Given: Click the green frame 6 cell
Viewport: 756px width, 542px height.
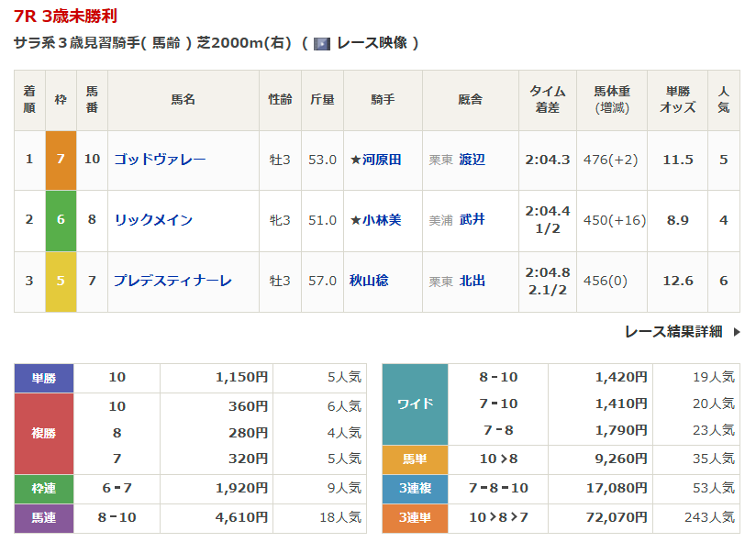Looking at the screenshot, I should [x=61, y=220].
